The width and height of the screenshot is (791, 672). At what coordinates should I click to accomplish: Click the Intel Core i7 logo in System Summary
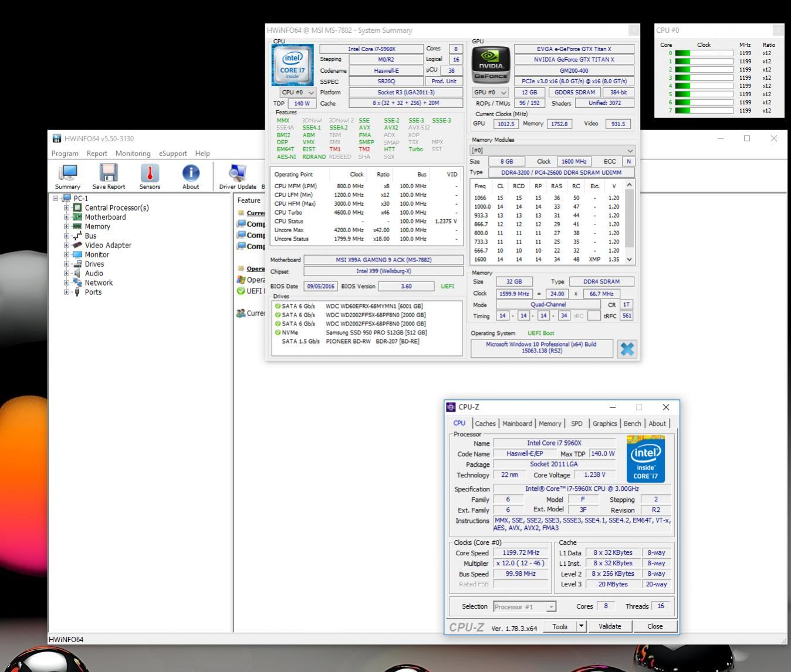click(x=292, y=66)
